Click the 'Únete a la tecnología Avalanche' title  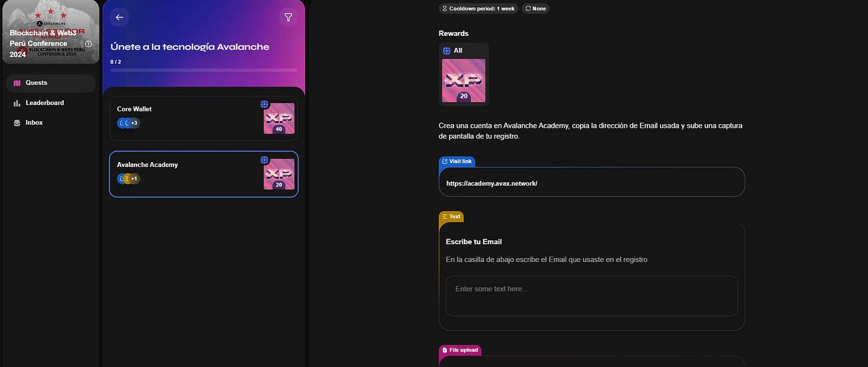[190, 47]
